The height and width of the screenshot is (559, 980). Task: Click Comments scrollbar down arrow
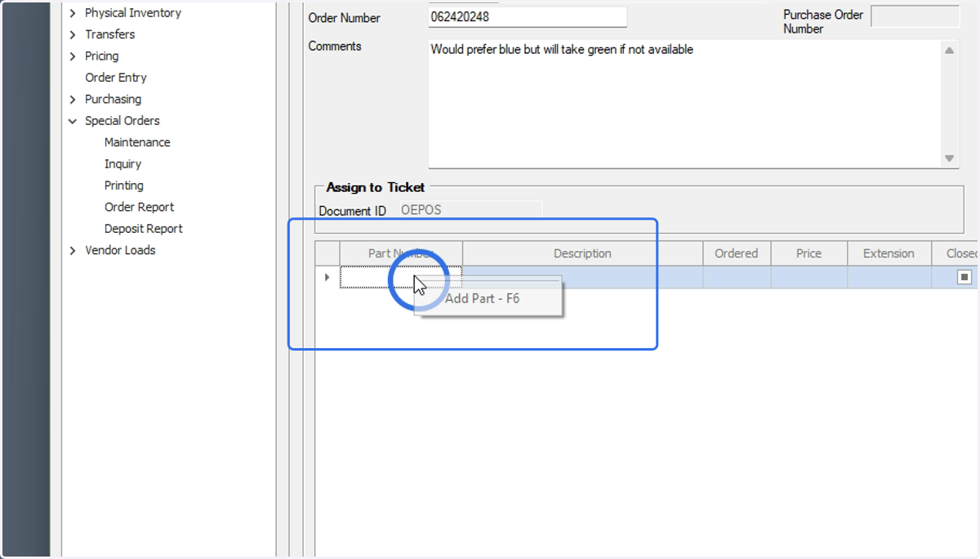pyautogui.click(x=950, y=159)
